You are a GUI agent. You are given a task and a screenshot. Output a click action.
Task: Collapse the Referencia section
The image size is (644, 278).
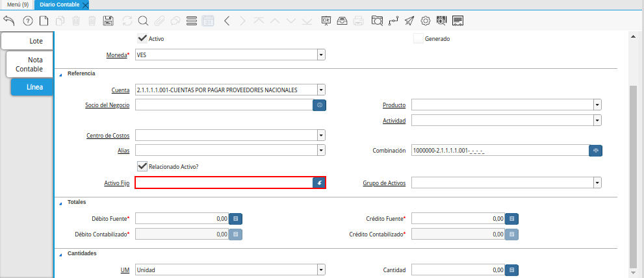61,74
